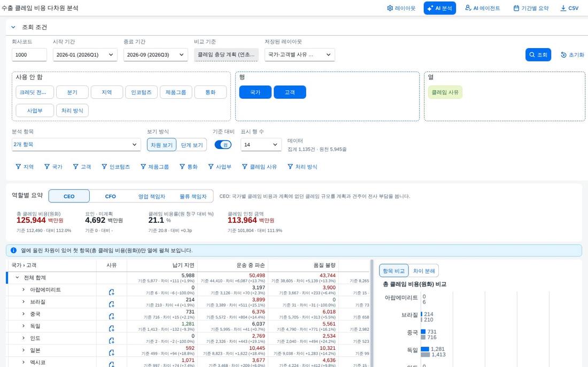Select the 물류 책임자 role tab
Viewport: 588px width, 367px height.
tap(193, 196)
